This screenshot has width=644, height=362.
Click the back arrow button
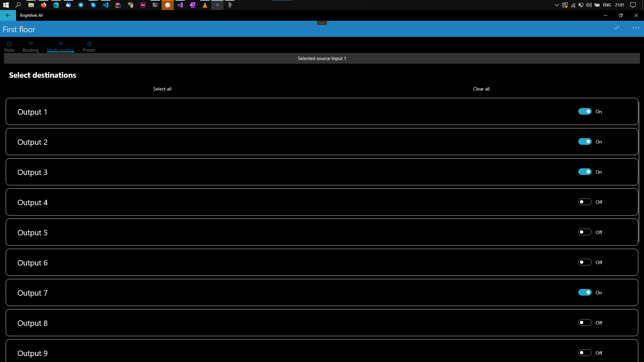click(8, 15)
